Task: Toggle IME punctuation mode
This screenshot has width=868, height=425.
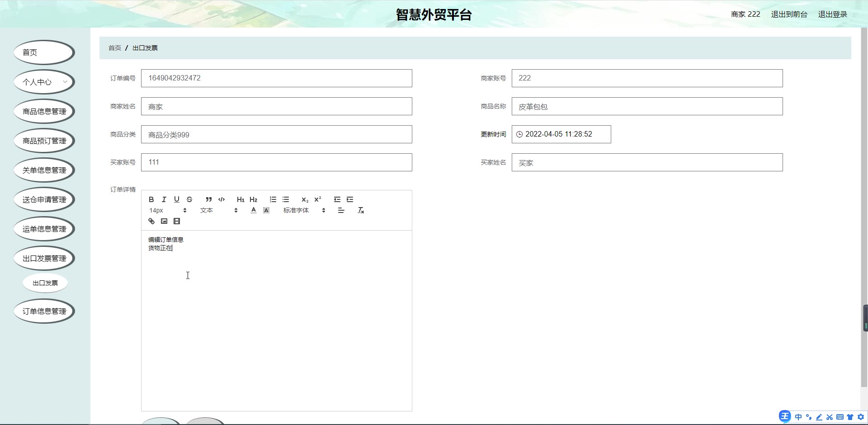Action: click(x=809, y=417)
